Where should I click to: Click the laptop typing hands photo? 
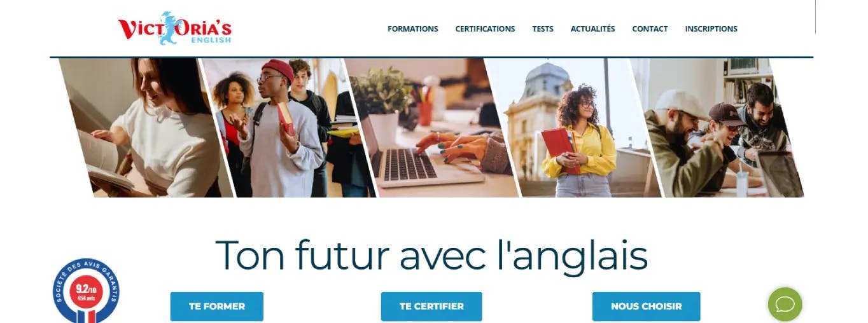click(x=431, y=127)
